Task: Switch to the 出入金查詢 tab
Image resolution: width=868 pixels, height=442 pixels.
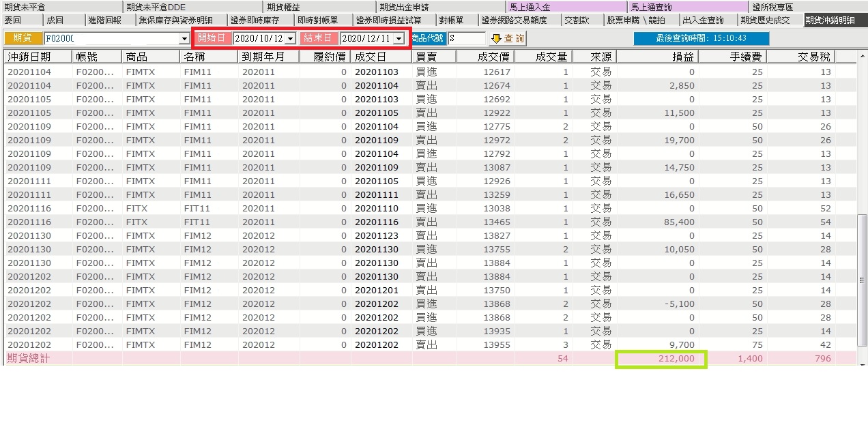Action: click(708, 20)
